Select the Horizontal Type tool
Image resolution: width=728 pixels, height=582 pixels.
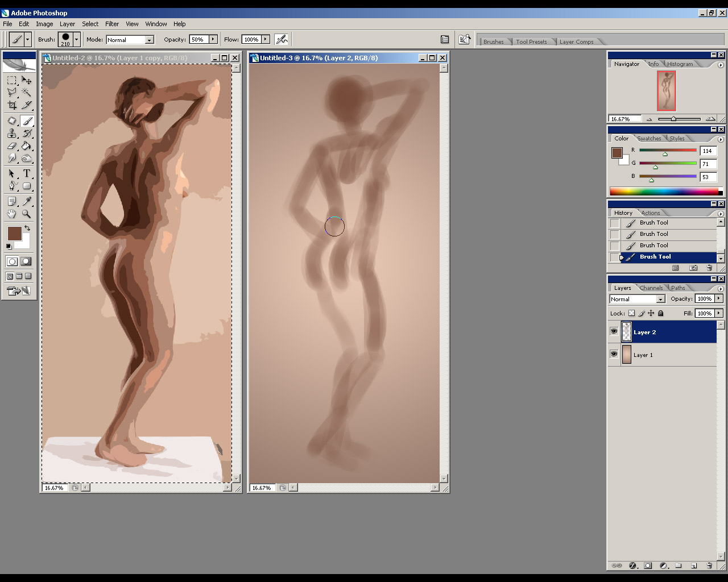tap(27, 173)
